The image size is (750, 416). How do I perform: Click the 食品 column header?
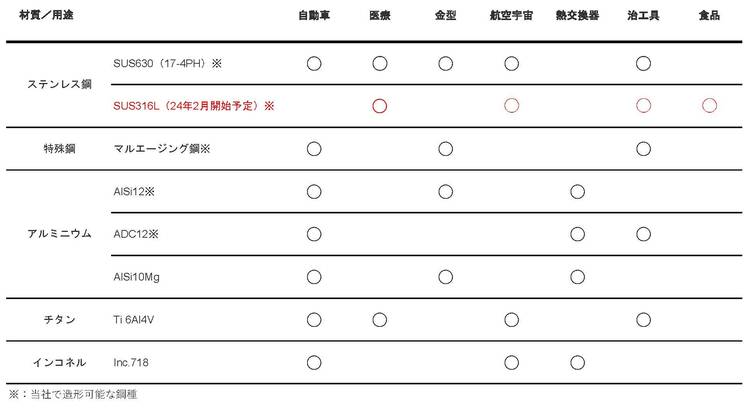[710, 19]
